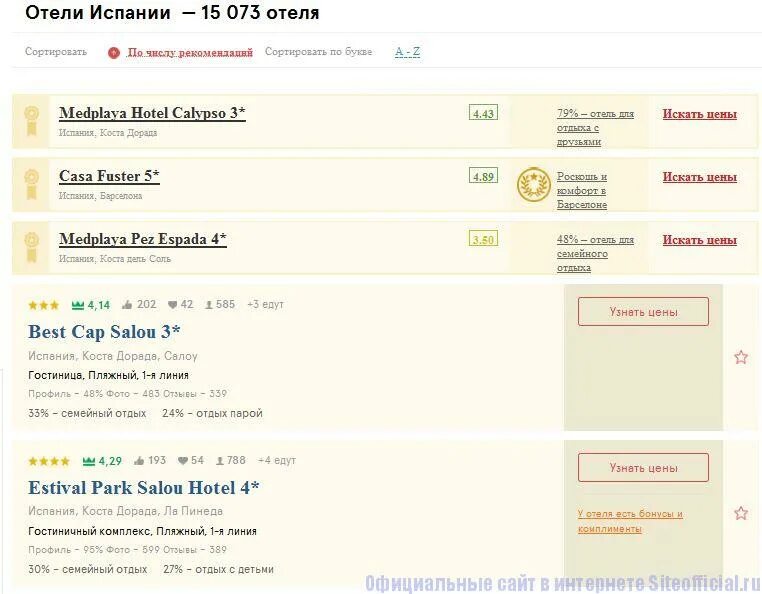This screenshot has width=762, height=594.
Task: Click person 585 icon for Best Cap Salou
Action: (x=209, y=305)
